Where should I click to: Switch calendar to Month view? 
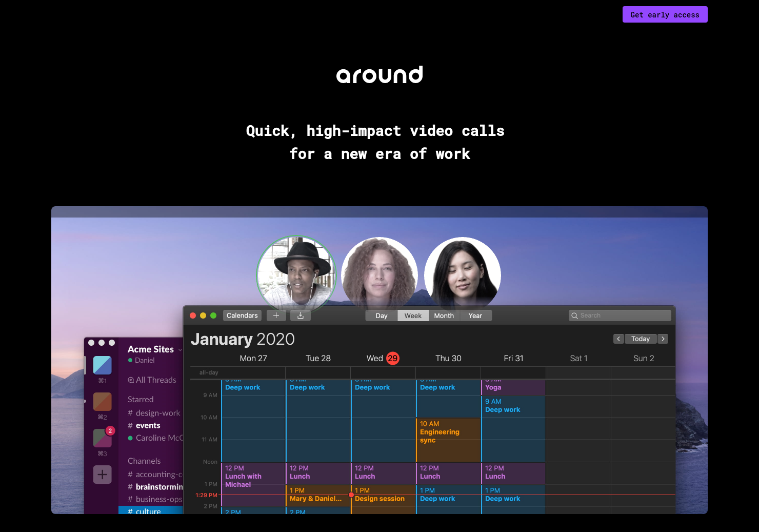[x=444, y=316]
